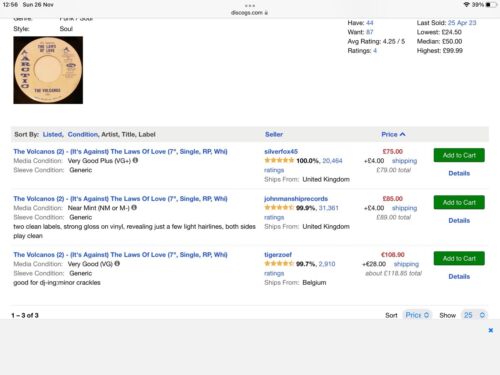
Task: Add silverfox45's £75.00 listing to cart
Action: pos(459,155)
